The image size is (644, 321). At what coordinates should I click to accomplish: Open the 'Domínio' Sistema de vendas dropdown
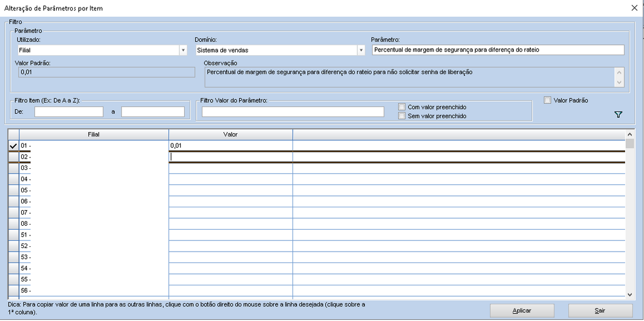(x=361, y=50)
